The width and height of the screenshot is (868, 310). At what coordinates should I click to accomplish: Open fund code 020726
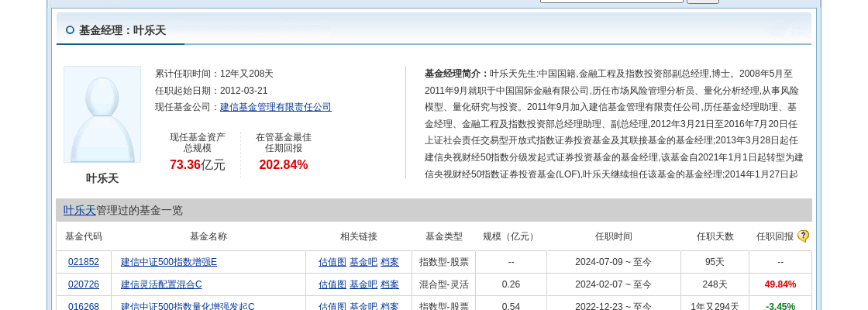point(84,284)
